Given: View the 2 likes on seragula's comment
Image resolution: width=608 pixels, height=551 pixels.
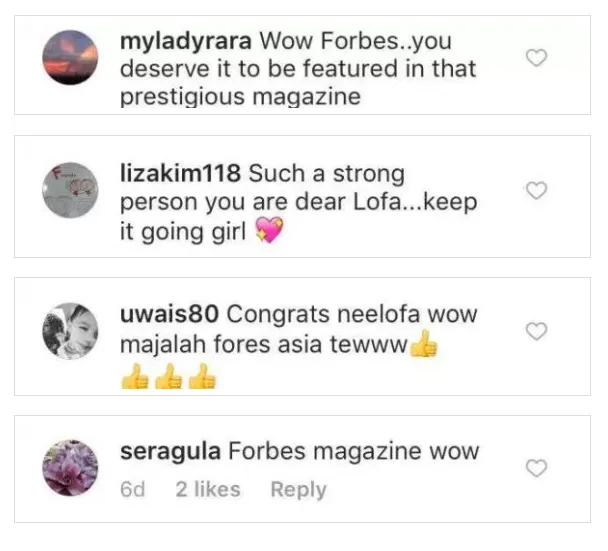Looking at the screenshot, I should [208, 489].
